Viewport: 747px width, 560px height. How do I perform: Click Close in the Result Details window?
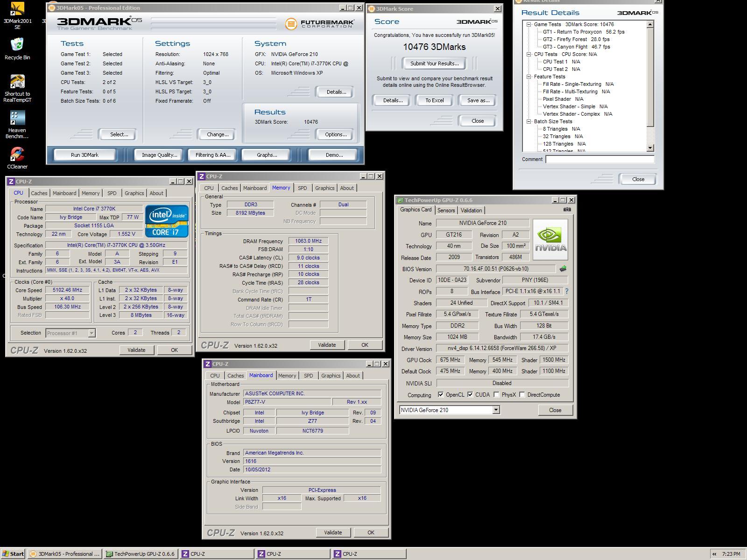coord(638,179)
